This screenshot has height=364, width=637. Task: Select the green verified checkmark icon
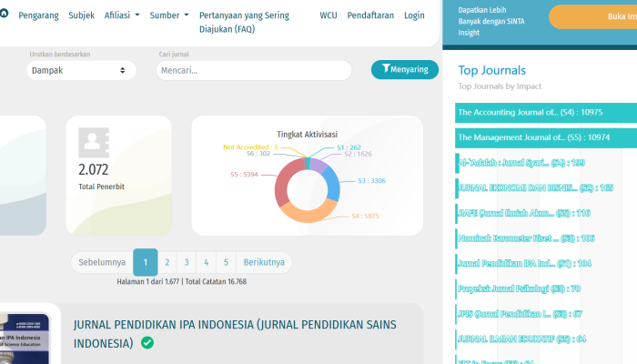(x=147, y=343)
